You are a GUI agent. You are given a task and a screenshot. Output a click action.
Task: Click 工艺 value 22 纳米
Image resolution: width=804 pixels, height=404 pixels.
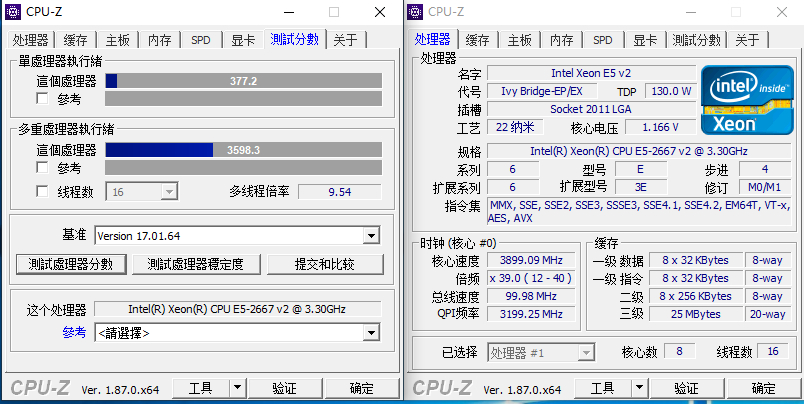click(515, 127)
